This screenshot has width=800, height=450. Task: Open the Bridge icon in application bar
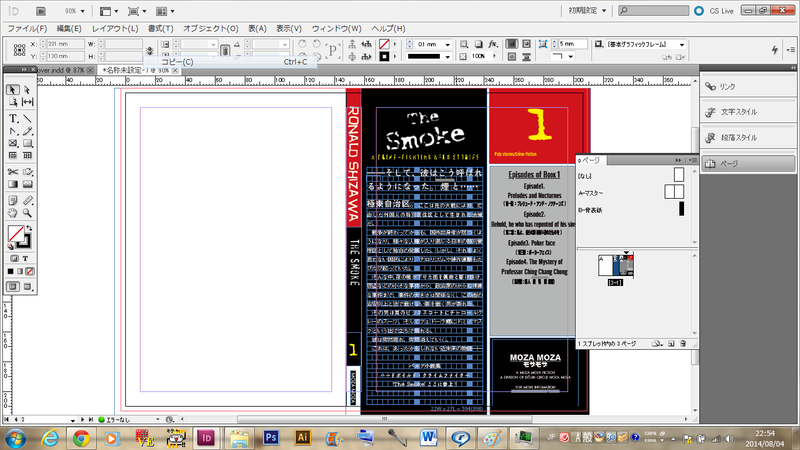click(41, 11)
